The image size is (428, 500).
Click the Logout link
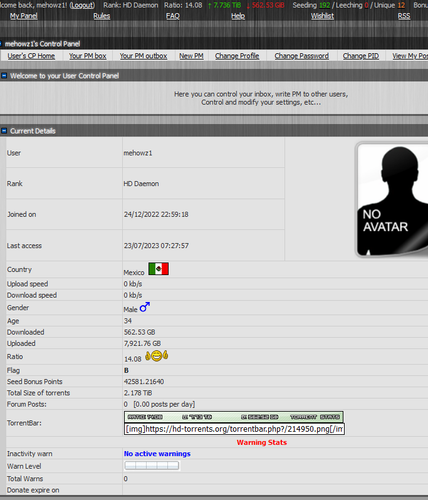82,5
